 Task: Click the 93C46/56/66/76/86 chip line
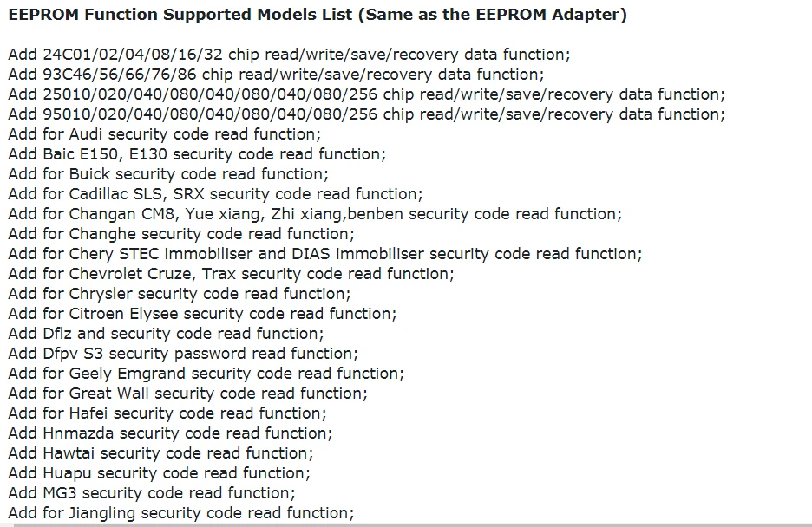276,75
